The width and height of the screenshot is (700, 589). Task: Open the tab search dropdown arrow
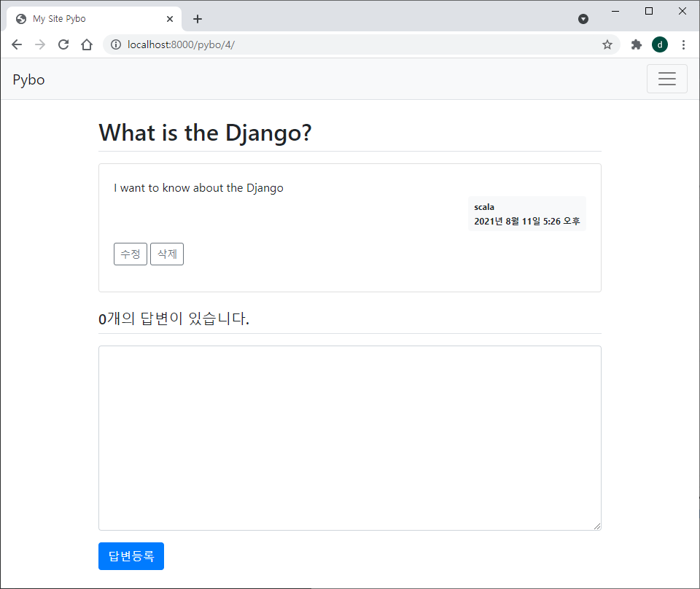pos(583,19)
